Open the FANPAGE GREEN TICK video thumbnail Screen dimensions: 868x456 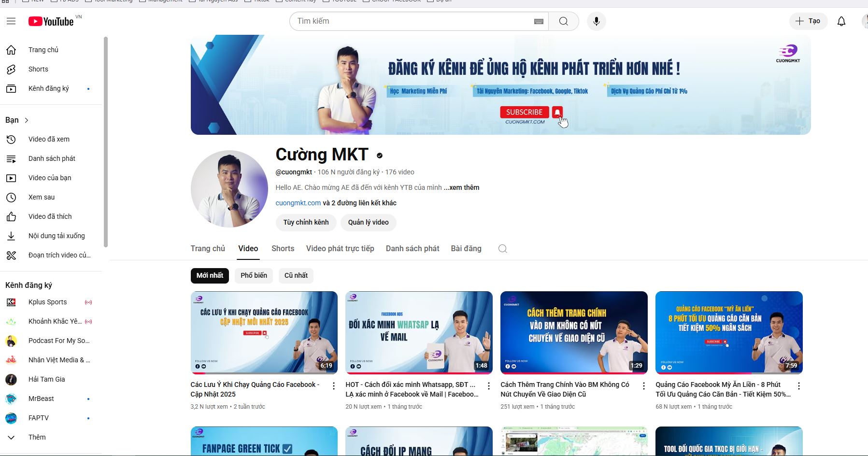click(264, 441)
